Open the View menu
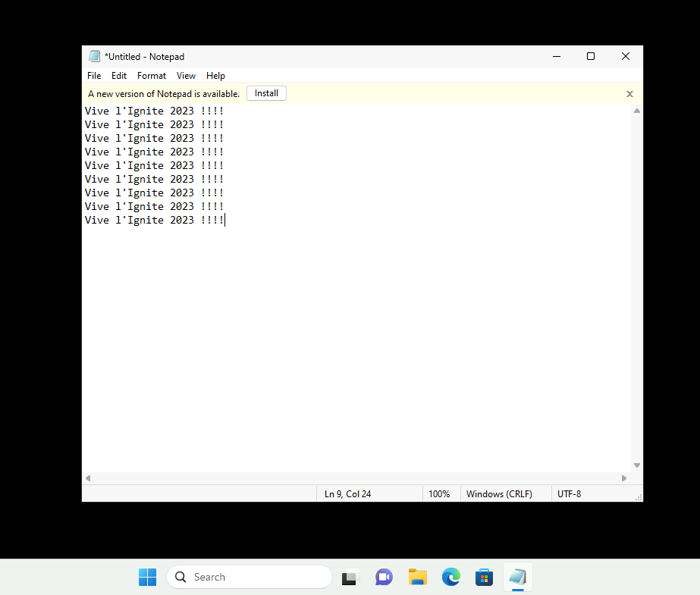Screen dimensions: 700x595 click(x=186, y=76)
